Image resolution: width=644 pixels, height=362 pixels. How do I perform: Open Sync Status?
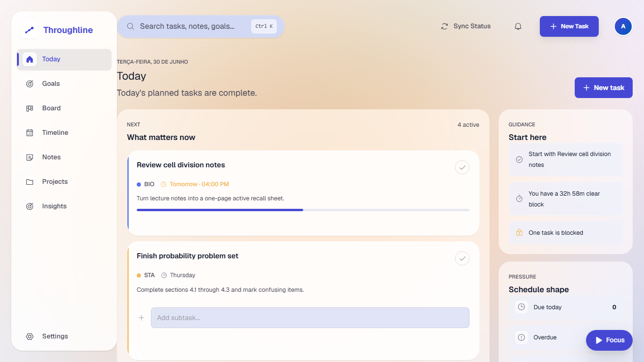coord(466,26)
